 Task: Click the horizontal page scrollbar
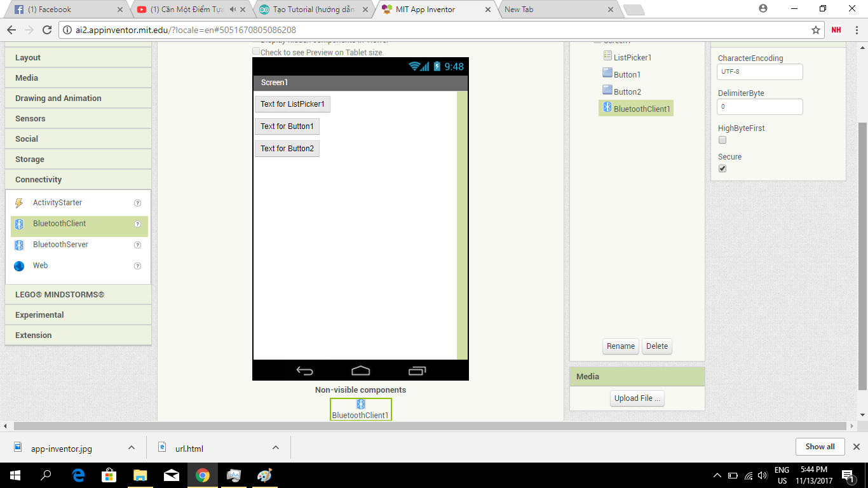tap(429, 426)
